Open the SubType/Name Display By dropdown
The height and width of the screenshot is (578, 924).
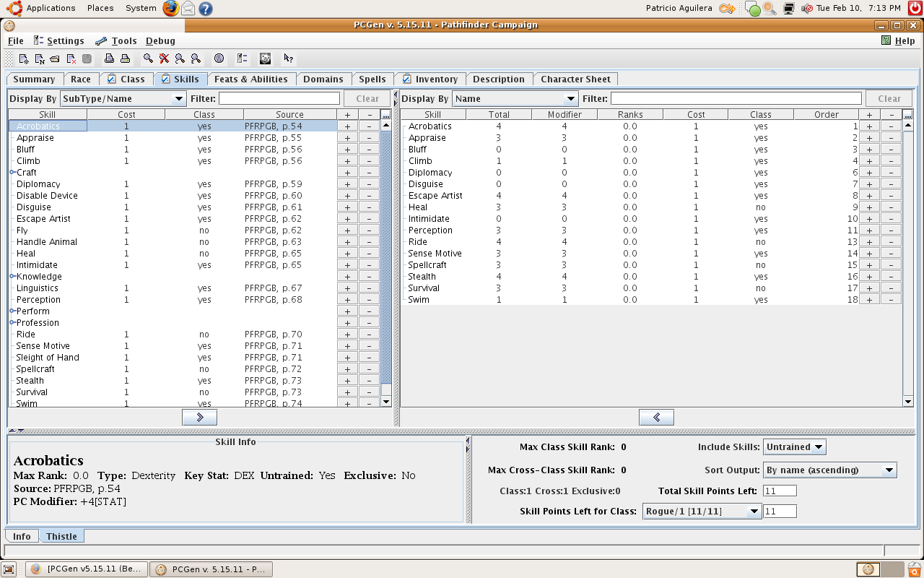(x=123, y=99)
